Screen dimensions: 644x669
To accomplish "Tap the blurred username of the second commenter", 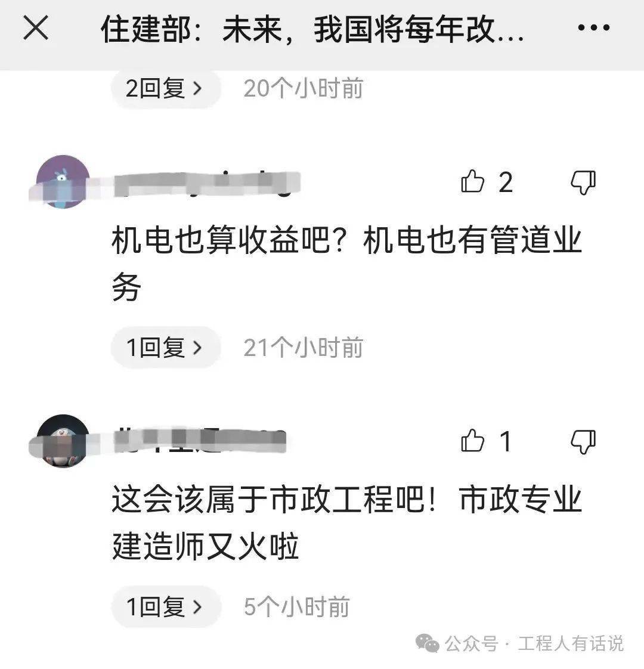I will tap(199, 440).
